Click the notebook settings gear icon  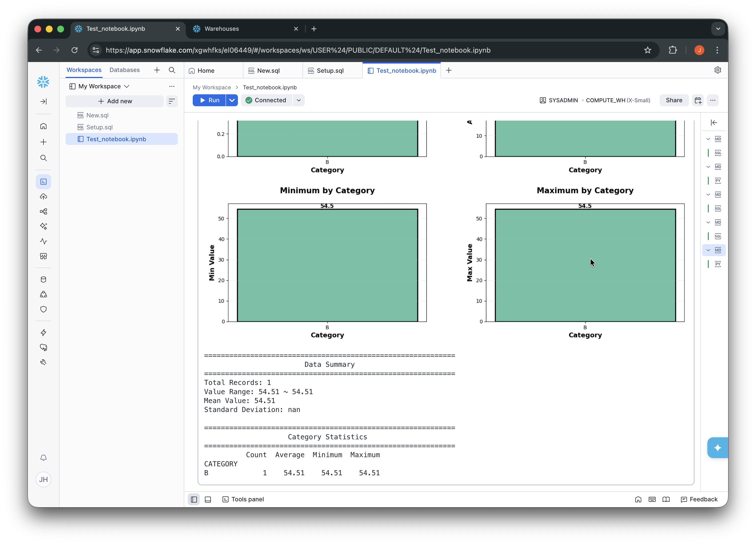coord(717,70)
